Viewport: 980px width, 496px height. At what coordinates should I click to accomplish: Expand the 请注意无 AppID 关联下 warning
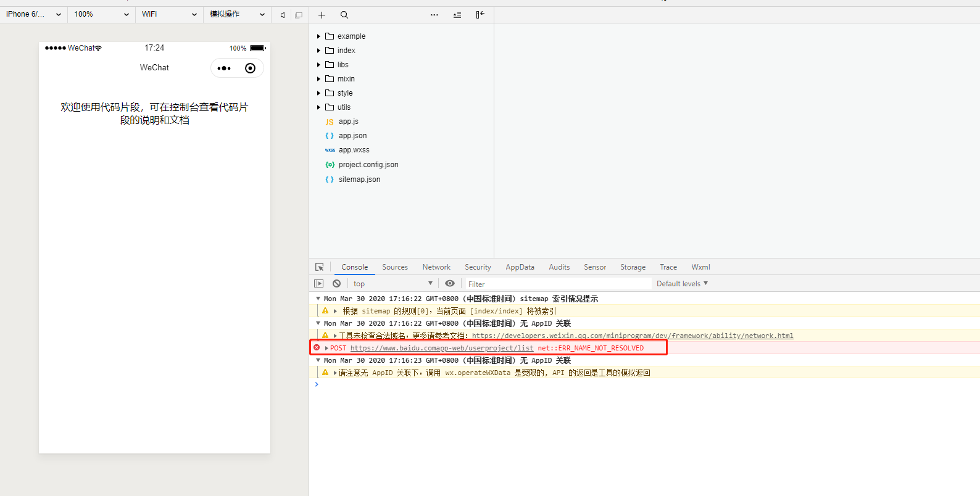pos(335,373)
